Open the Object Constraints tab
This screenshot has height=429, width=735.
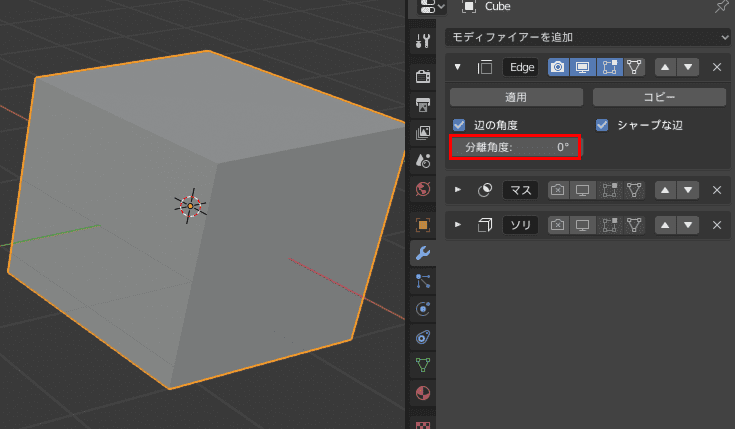423,337
